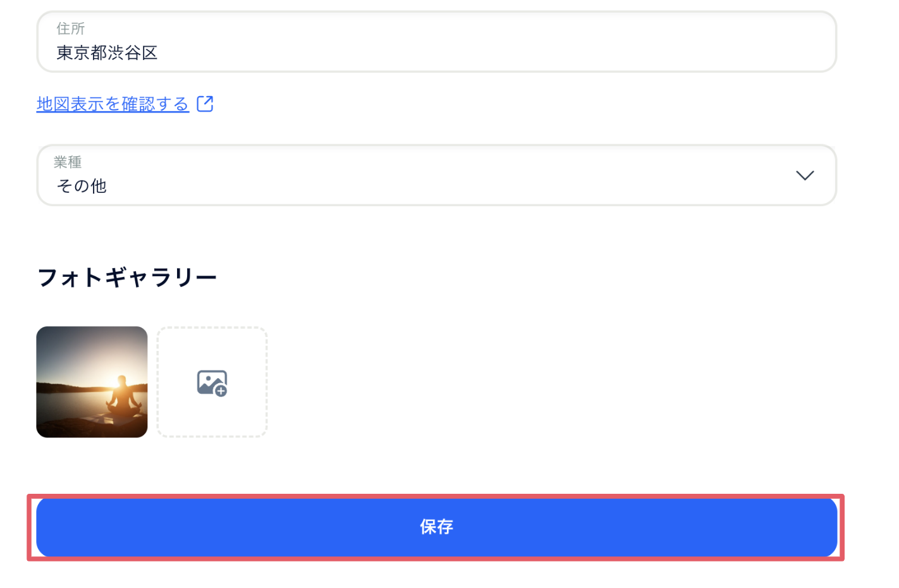The image size is (899, 588).
Task: Focus the address box showing 東京都渋谷区
Action: pos(437,42)
